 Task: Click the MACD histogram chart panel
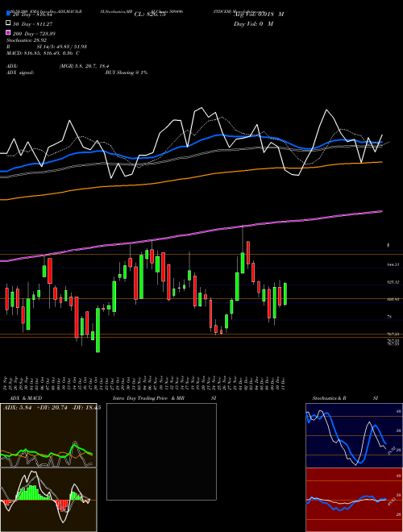48,500
